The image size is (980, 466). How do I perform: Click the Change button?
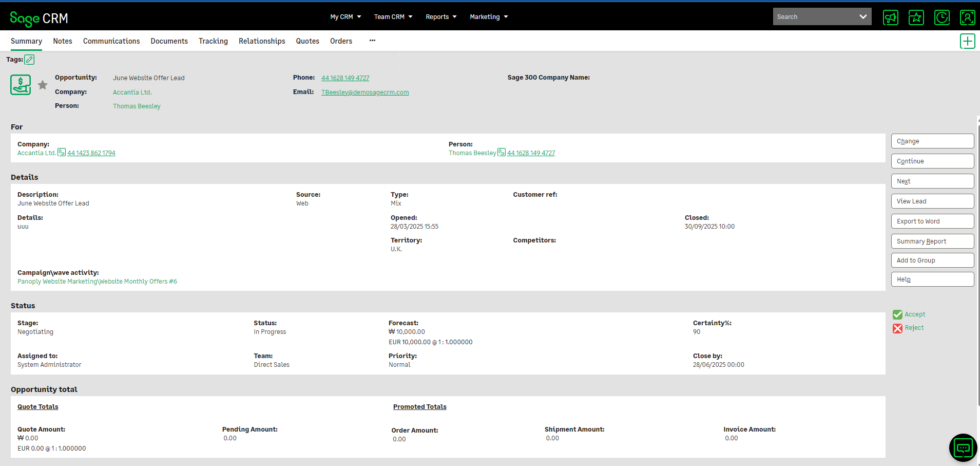932,141
